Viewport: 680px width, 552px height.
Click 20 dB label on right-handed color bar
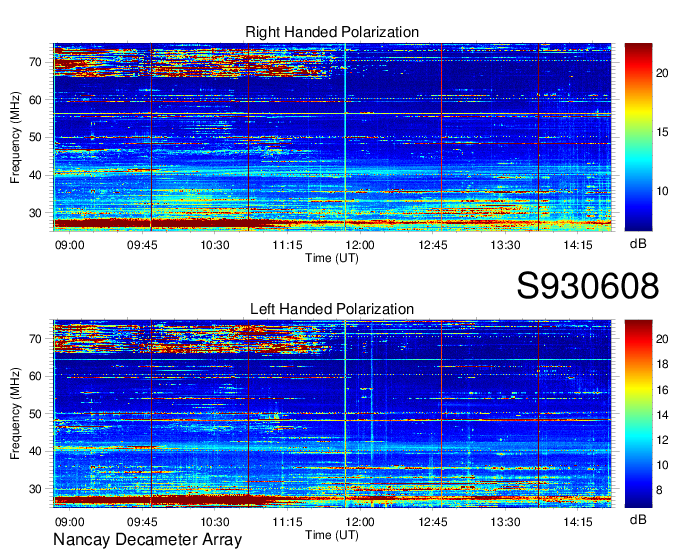coord(662,73)
